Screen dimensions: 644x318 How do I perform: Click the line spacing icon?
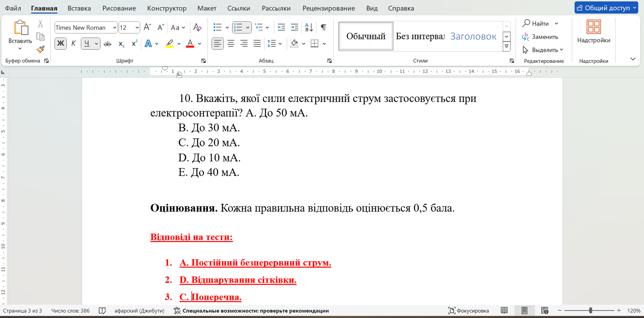(x=272, y=44)
